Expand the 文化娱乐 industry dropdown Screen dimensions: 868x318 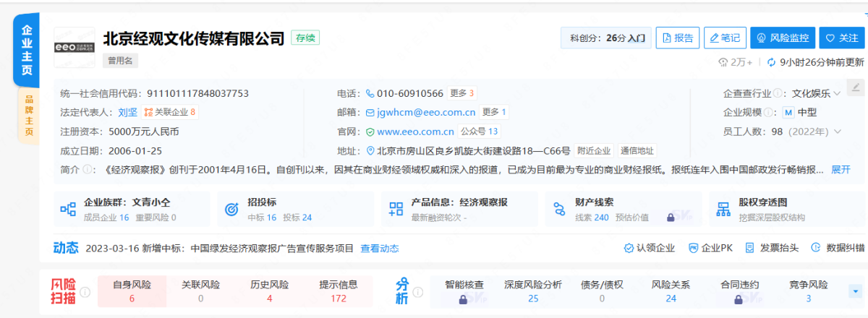point(816,93)
